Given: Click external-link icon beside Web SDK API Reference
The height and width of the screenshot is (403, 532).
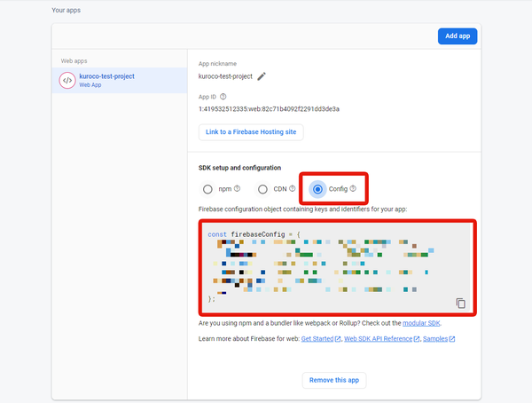Looking at the screenshot, I should coord(417,339).
